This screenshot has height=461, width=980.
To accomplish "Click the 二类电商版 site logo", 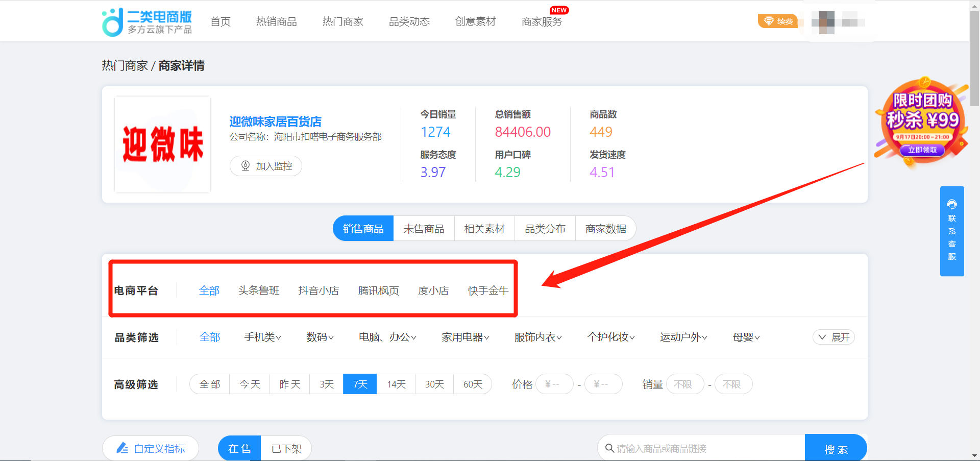I will pyautogui.click(x=147, y=22).
